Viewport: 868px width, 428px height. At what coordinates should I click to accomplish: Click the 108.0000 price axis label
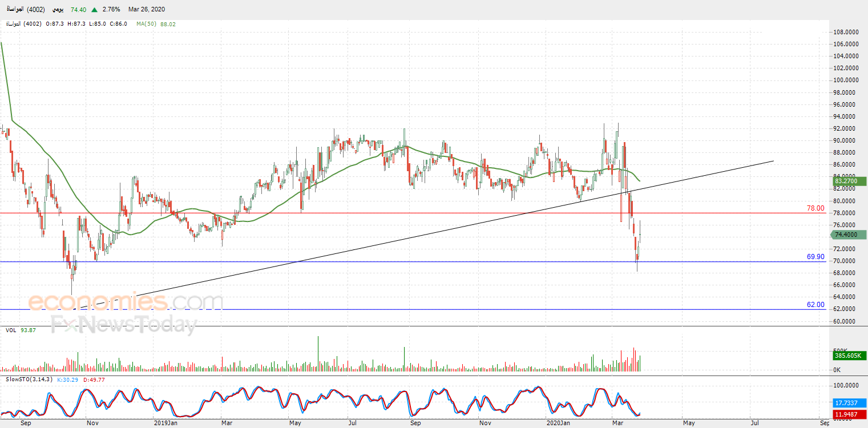coord(845,32)
